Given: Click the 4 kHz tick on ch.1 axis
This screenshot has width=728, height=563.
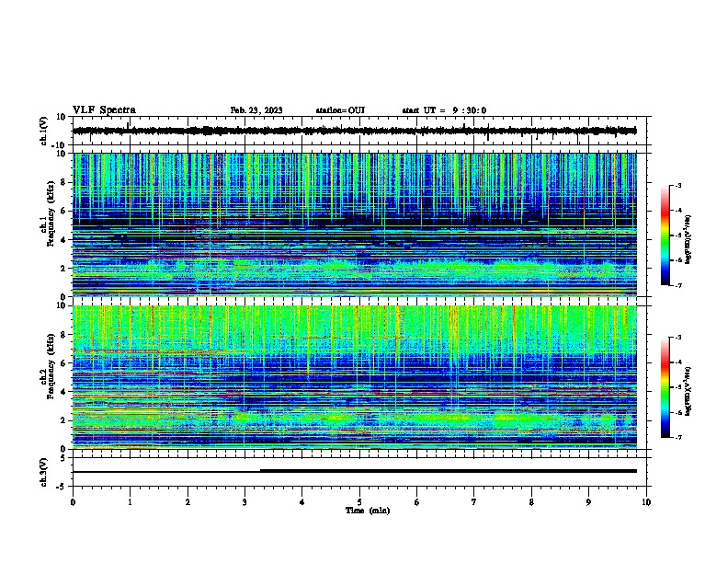Looking at the screenshot, I should [x=63, y=240].
